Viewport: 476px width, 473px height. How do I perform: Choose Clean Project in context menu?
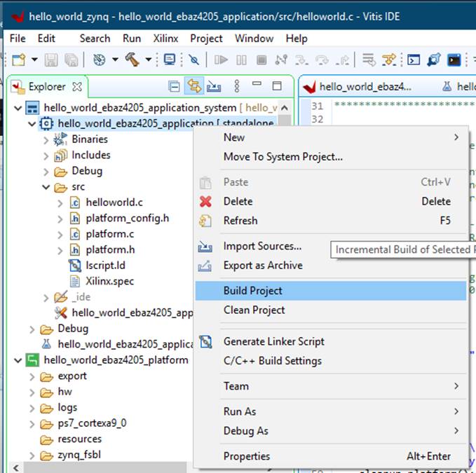[x=254, y=310]
